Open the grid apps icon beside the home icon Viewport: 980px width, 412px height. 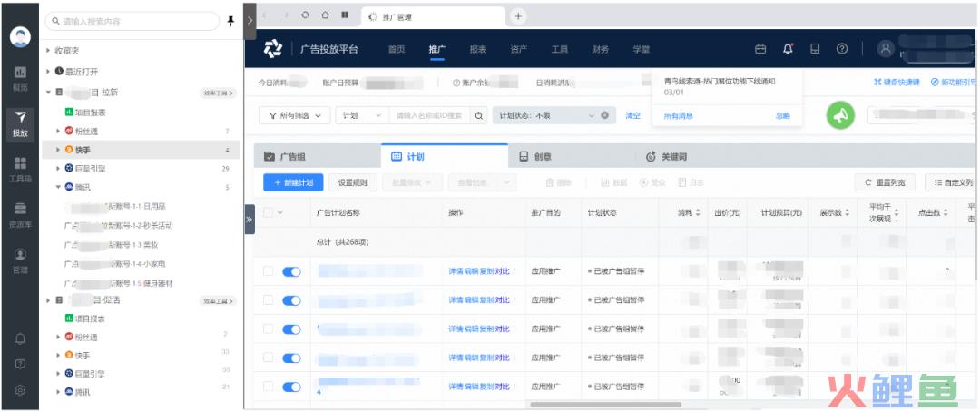345,15
